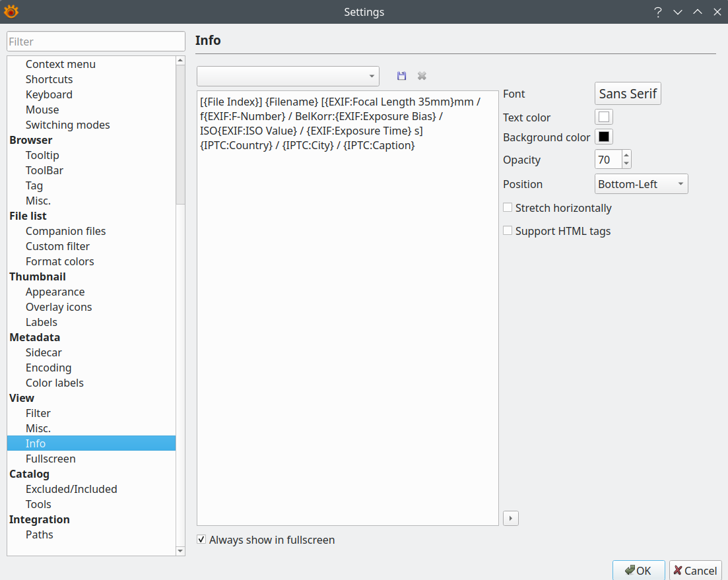
Task: Click the OK button
Action: [x=638, y=570]
